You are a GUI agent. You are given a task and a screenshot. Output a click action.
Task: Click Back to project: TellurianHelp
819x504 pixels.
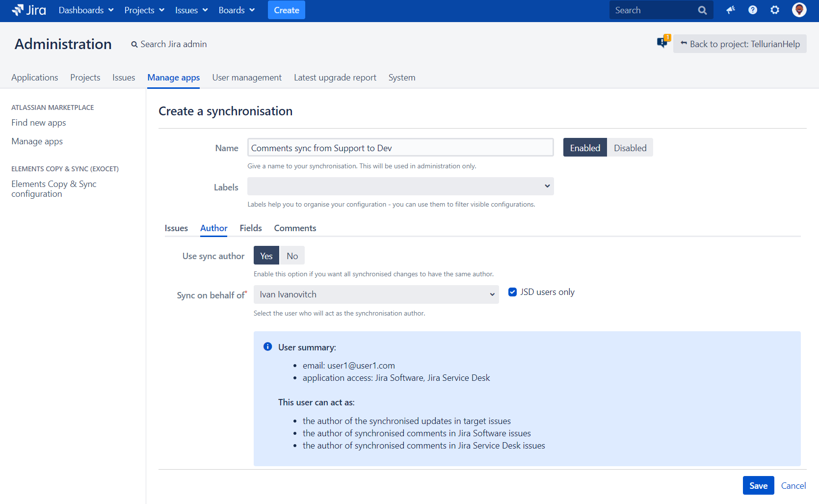click(x=740, y=44)
